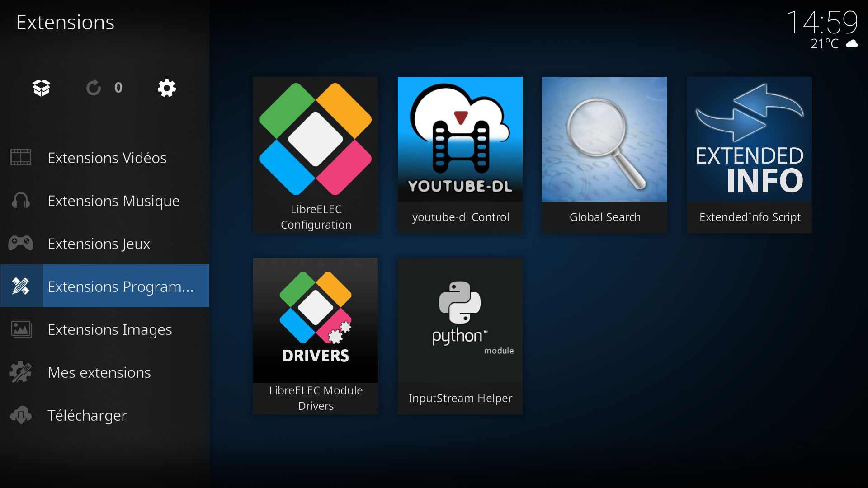Open the add-on browser box icon
The height and width of the screenshot is (488, 868).
coord(42,88)
